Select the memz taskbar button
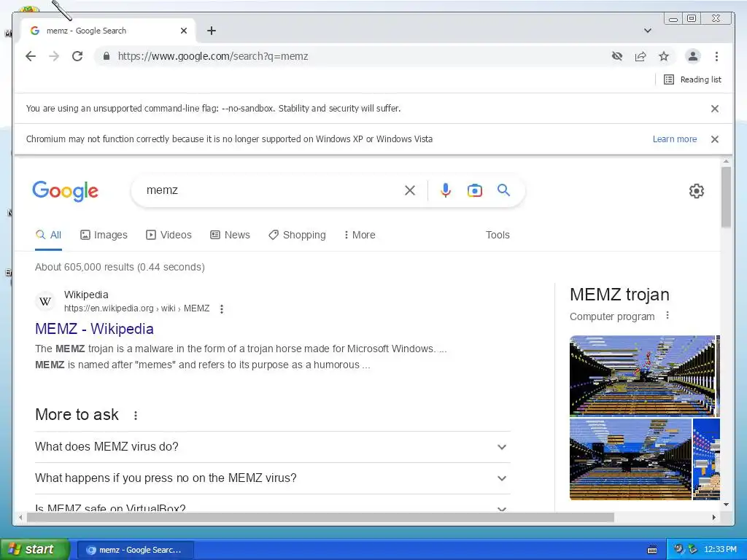 135,550
